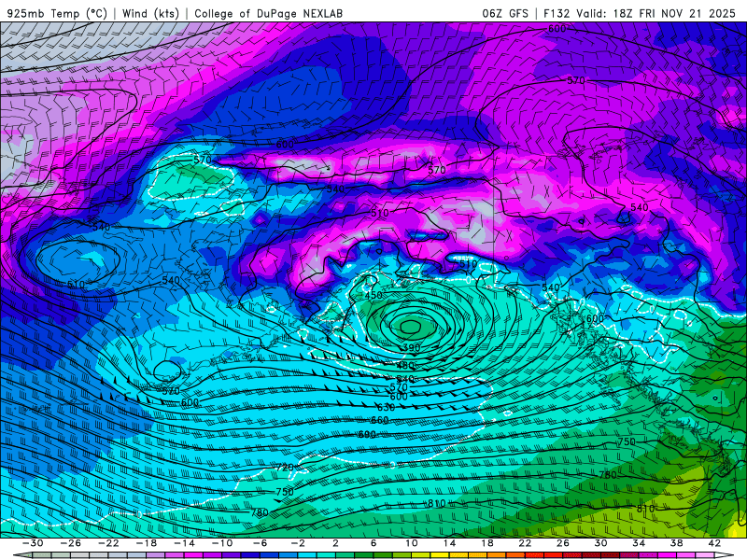The height and width of the screenshot is (560, 747).
Task: Click the -14 colorbar scale label
Action: click(x=184, y=543)
